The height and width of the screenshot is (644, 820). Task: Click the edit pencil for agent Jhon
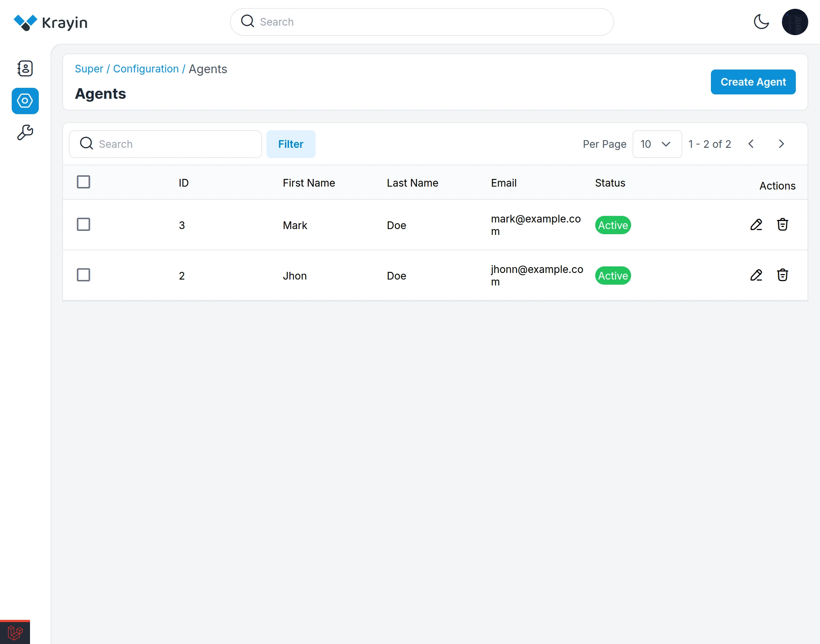tap(756, 275)
